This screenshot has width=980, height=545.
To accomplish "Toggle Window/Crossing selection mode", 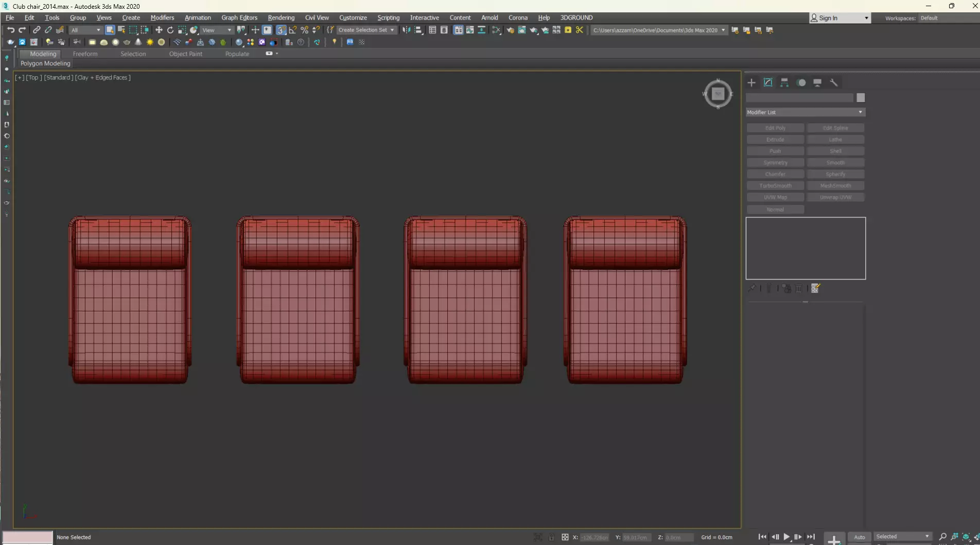I will (x=145, y=30).
